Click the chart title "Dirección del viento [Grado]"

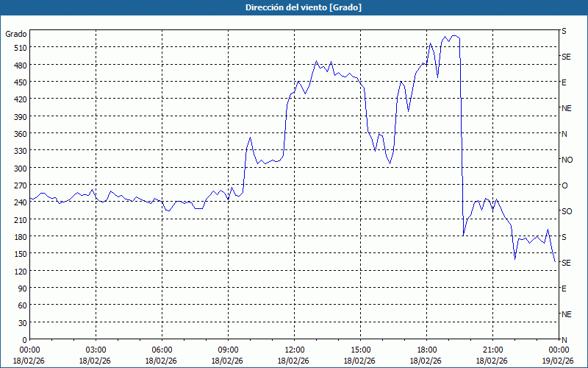[304, 7]
